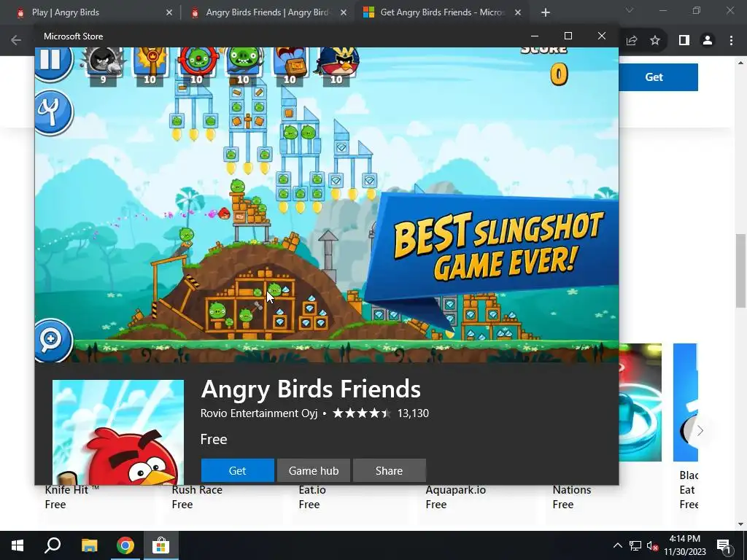Image resolution: width=747 pixels, height=560 pixels.
Task: Open the Rush Race game listing
Action: pyautogui.click(x=197, y=490)
